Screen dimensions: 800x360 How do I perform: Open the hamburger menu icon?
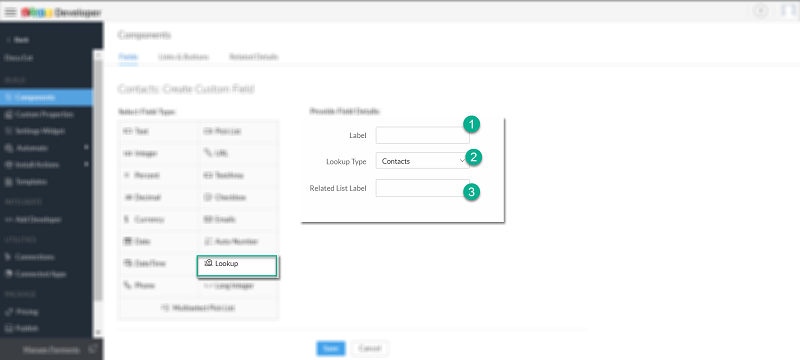coord(11,12)
